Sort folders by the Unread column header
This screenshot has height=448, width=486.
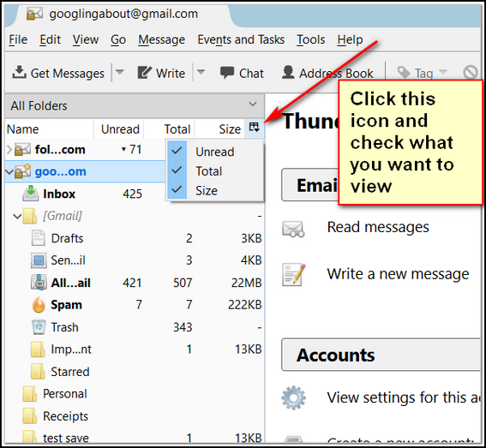(118, 128)
